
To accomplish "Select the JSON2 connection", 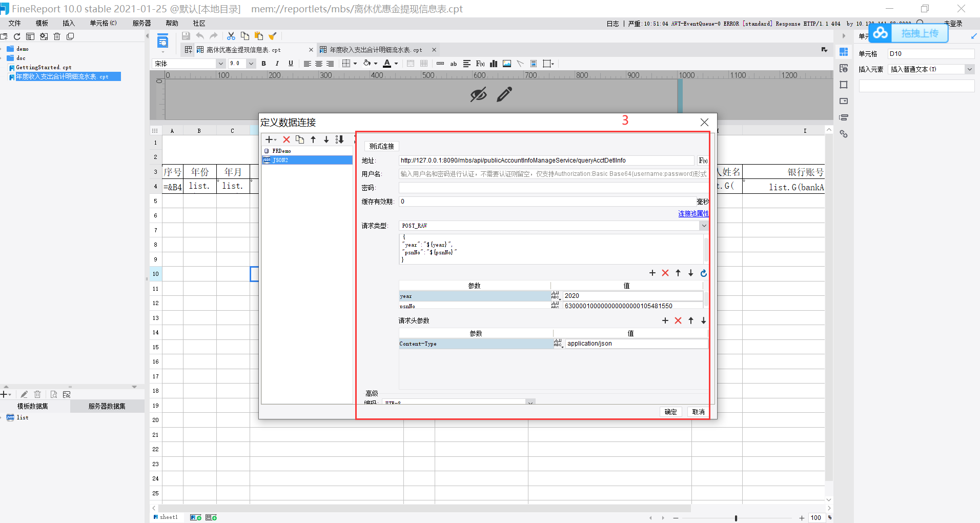I will click(x=307, y=160).
